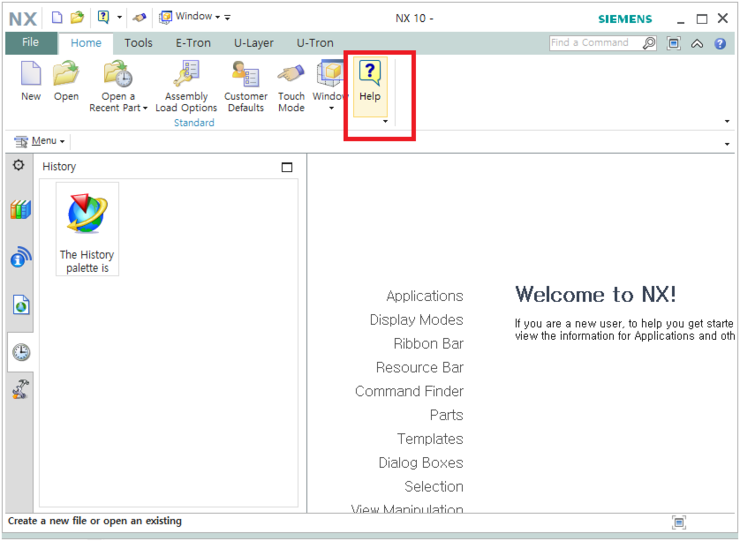The image size is (740, 541).
Task: Toggle Touch Mode
Action: click(x=291, y=87)
